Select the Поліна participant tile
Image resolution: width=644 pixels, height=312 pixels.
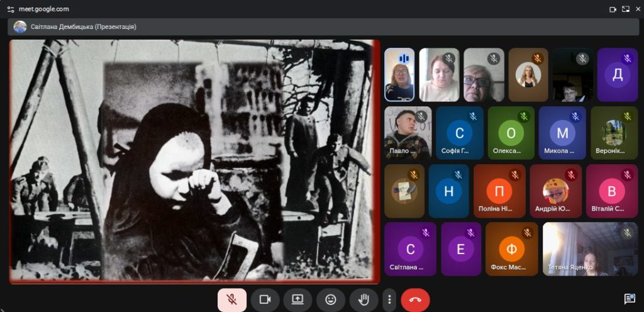click(499, 191)
